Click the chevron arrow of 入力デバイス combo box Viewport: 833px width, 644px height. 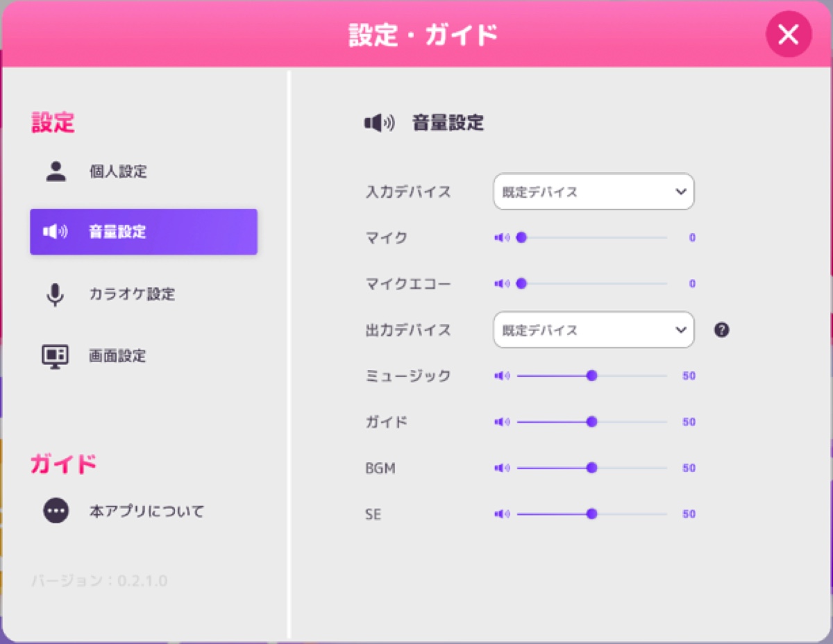(680, 192)
